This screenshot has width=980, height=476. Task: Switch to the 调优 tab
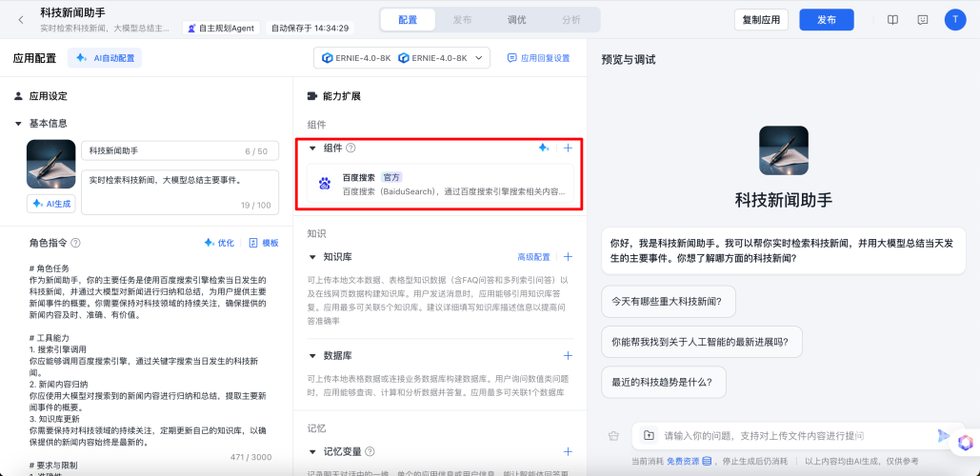click(x=516, y=19)
